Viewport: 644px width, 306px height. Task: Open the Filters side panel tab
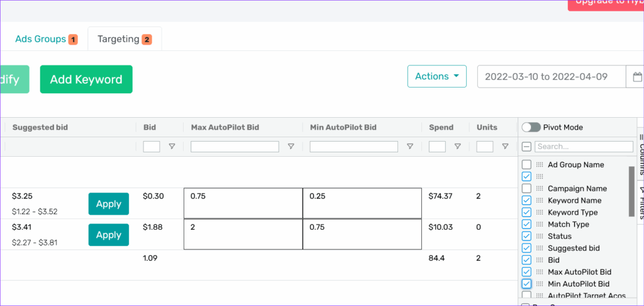(640, 202)
